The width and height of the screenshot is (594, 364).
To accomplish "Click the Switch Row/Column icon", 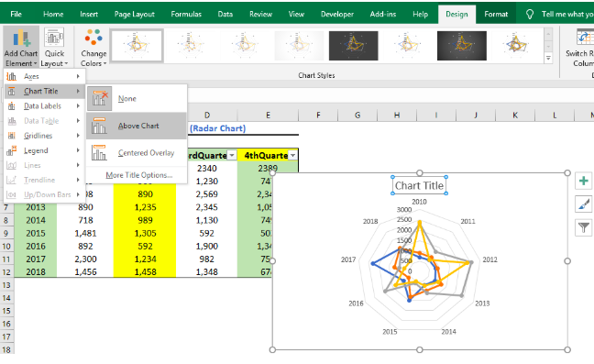I will (x=585, y=38).
